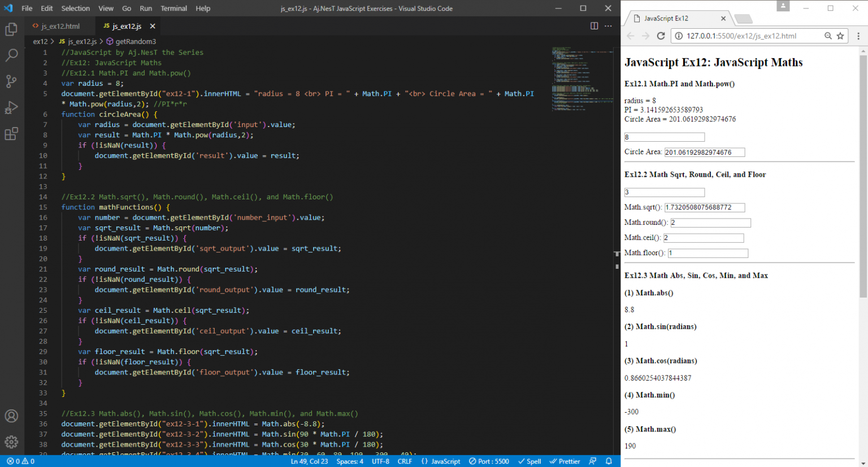Click the Accounts icon in activity bar
The height and width of the screenshot is (467, 868).
pyautogui.click(x=11, y=416)
